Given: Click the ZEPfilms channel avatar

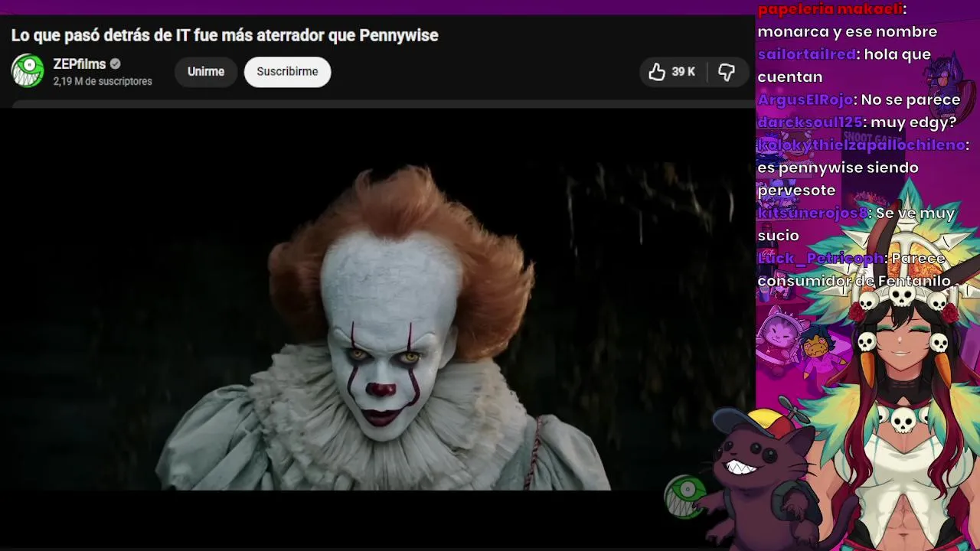Looking at the screenshot, I should click(28, 71).
